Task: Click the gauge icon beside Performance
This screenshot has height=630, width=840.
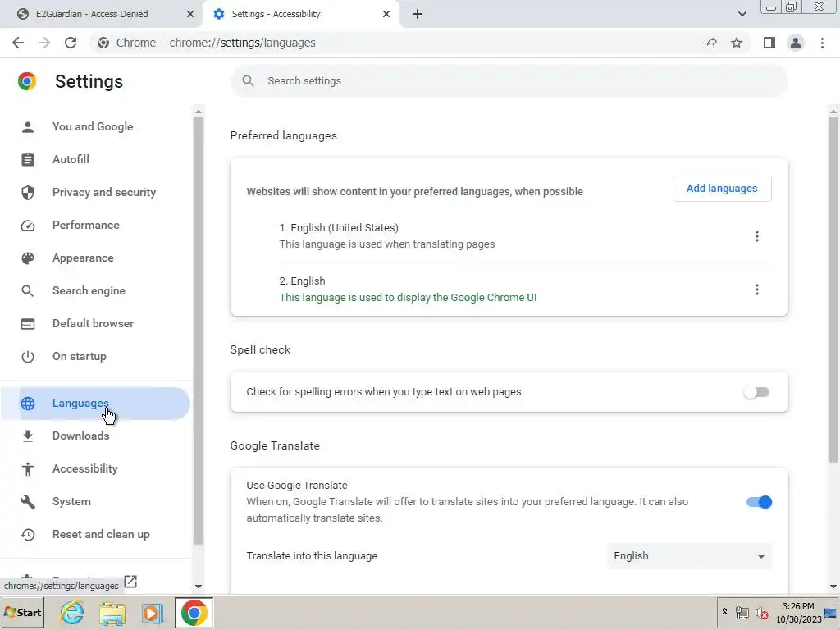Action: pos(28,226)
